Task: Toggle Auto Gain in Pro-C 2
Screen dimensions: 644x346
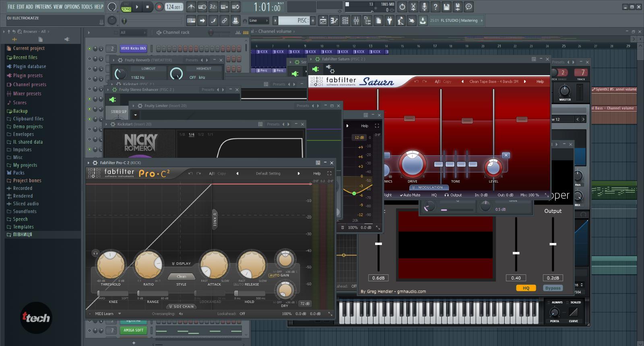Action: click(279, 275)
